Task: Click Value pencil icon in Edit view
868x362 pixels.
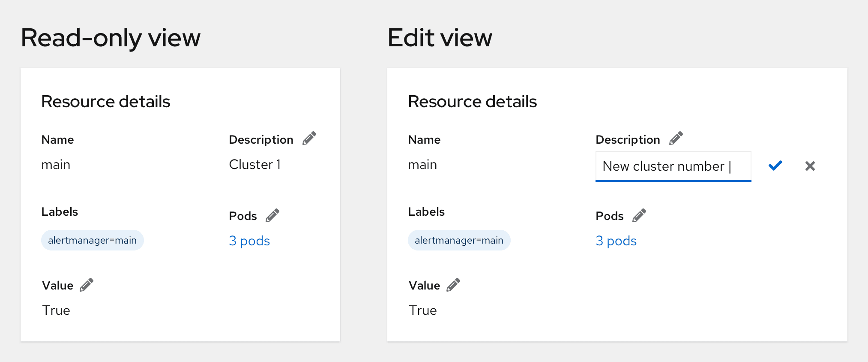Action: coord(453,285)
